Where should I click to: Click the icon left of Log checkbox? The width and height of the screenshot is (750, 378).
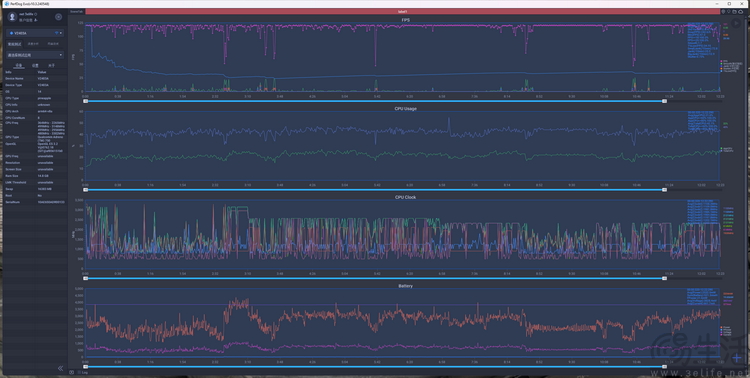pyautogui.click(x=72, y=372)
